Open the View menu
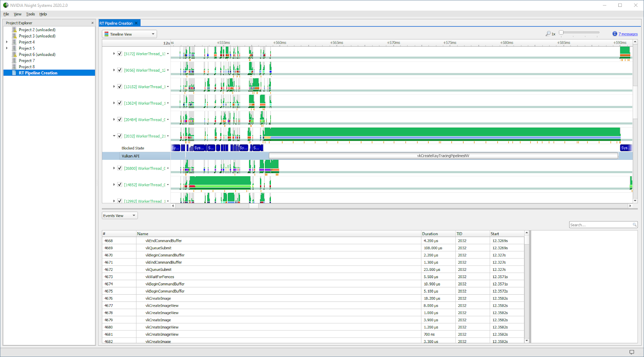644x357 pixels. 17,14
